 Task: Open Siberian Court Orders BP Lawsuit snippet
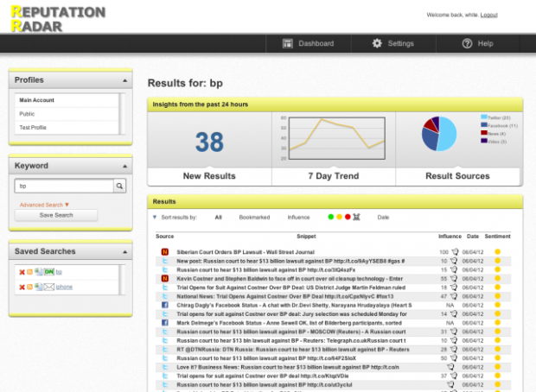click(246, 252)
